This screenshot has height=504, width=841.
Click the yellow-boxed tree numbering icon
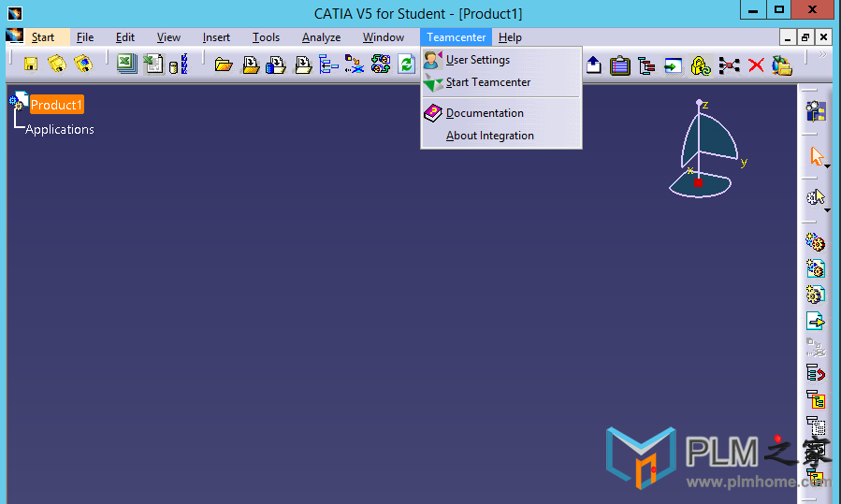coord(815,399)
